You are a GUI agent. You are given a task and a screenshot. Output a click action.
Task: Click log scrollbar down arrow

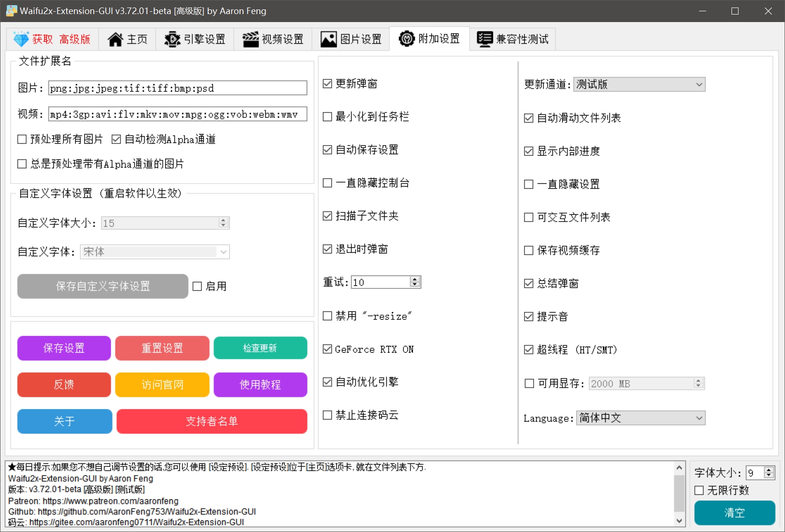point(679,520)
